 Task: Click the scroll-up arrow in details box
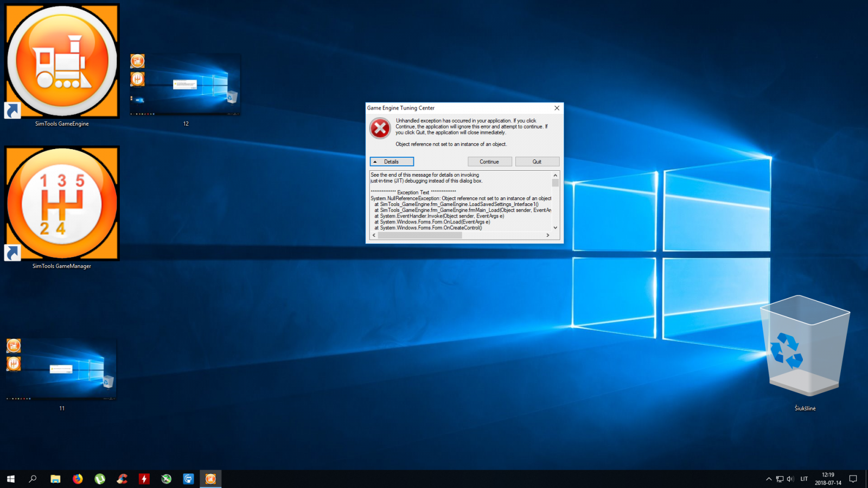point(555,175)
